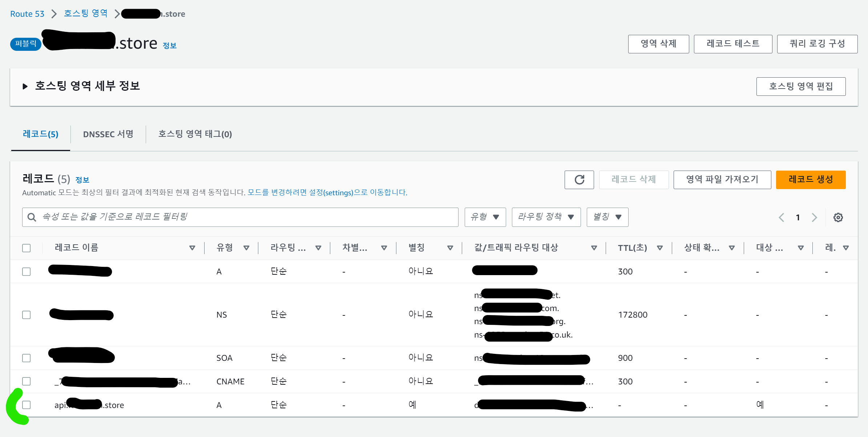Click the orange 레코드 생성 button
This screenshot has width=868, height=437.
(x=810, y=180)
